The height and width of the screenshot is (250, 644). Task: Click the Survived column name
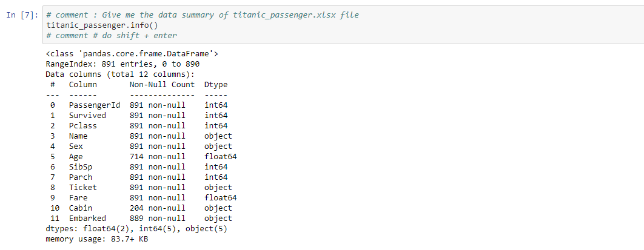[x=87, y=115]
